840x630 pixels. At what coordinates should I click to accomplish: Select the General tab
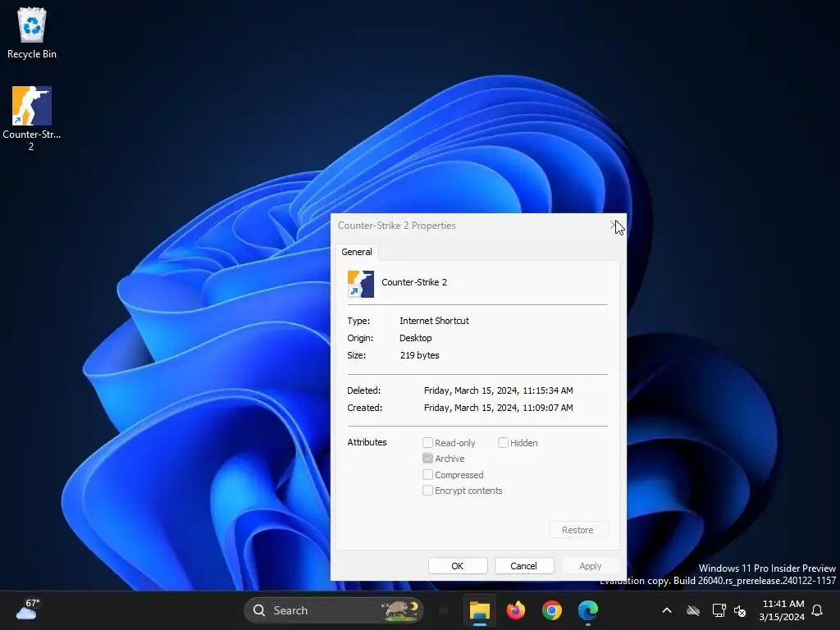coord(357,252)
